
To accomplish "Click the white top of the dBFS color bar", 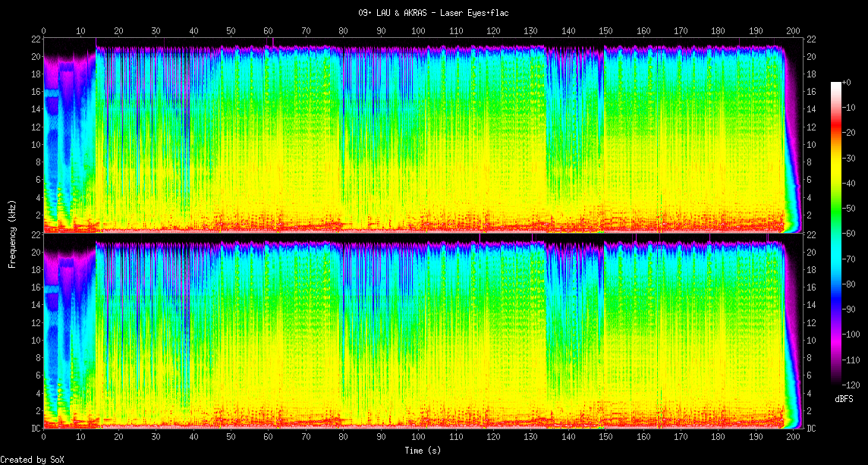I will click(x=836, y=84).
